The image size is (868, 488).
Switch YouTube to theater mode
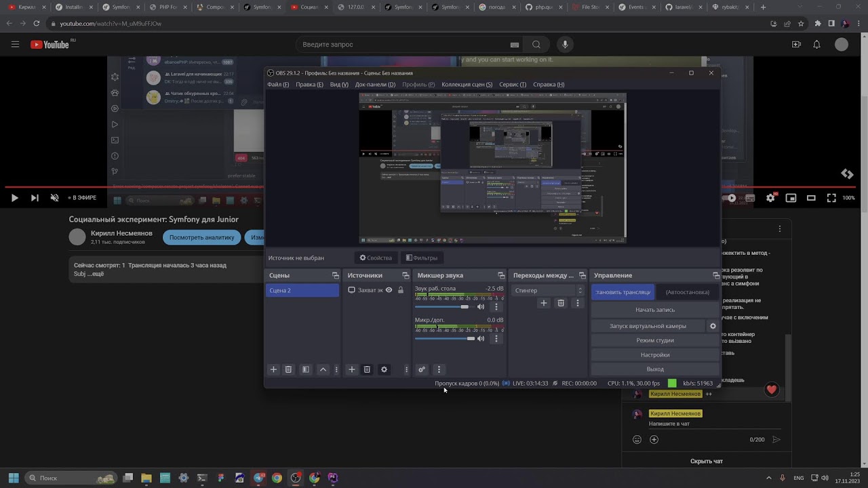pyautogui.click(x=811, y=198)
